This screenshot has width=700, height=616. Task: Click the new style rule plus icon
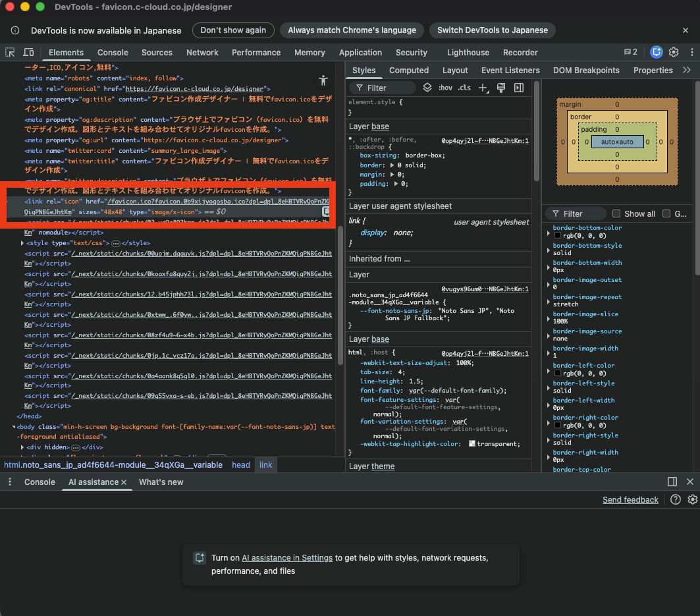pyautogui.click(x=483, y=88)
